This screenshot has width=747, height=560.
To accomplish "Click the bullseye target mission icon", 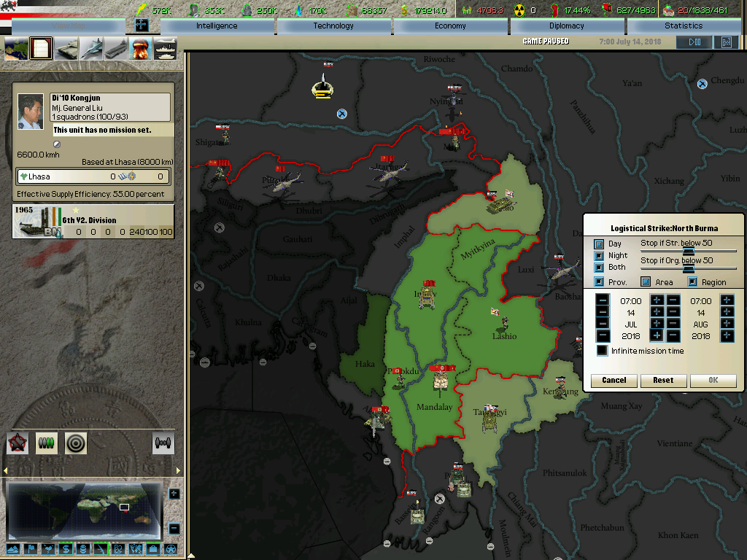I will click(x=75, y=443).
